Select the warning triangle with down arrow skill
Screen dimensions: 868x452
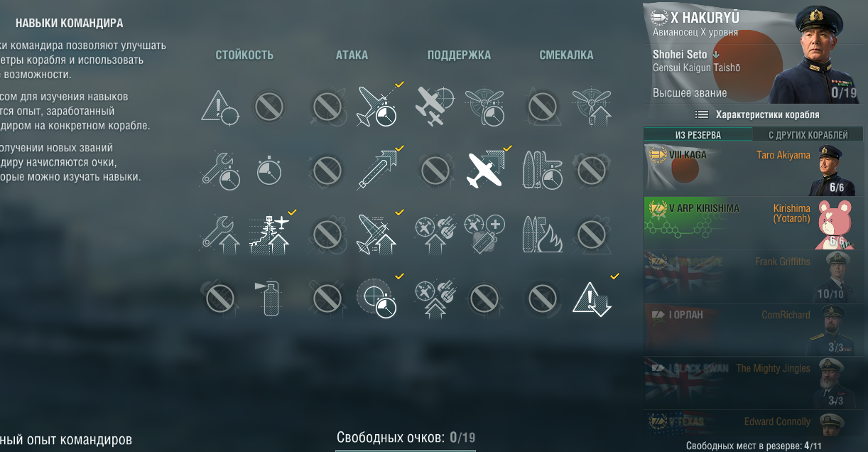click(x=591, y=297)
